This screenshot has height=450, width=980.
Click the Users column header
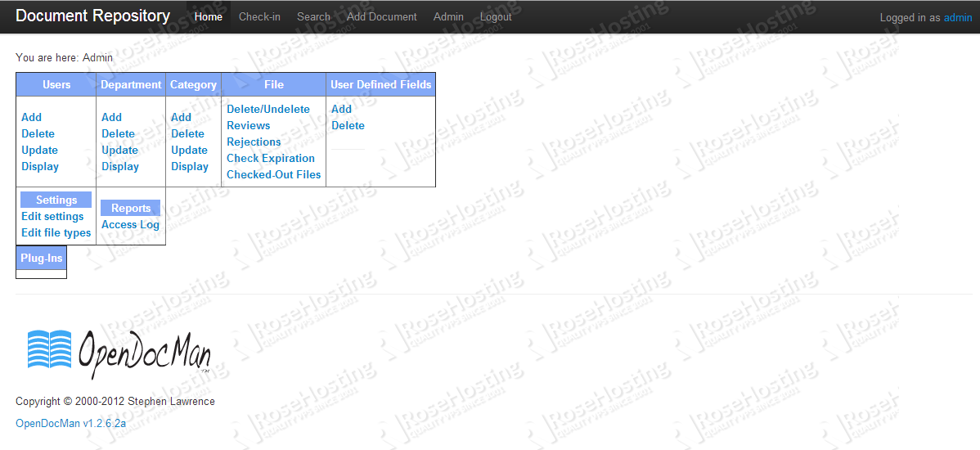56,84
